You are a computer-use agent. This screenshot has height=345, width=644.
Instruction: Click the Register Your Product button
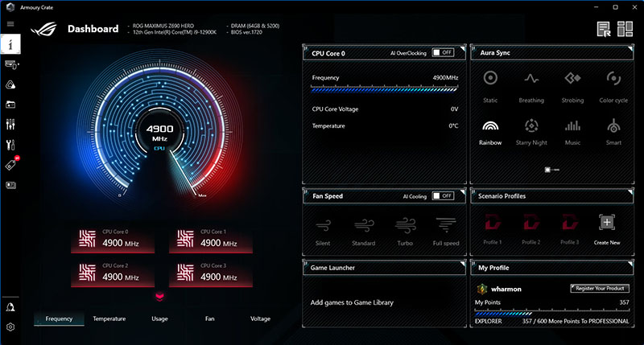coord(600,289)
